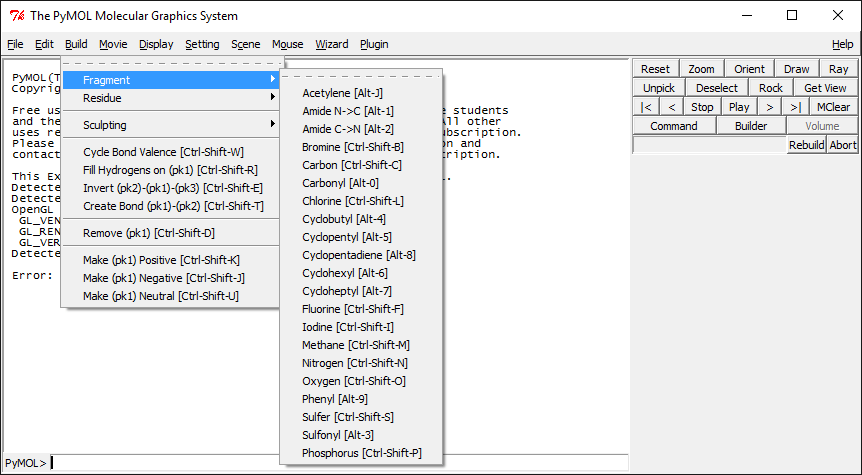
Task: Select Nitrogen fragment
Action: 361,363
